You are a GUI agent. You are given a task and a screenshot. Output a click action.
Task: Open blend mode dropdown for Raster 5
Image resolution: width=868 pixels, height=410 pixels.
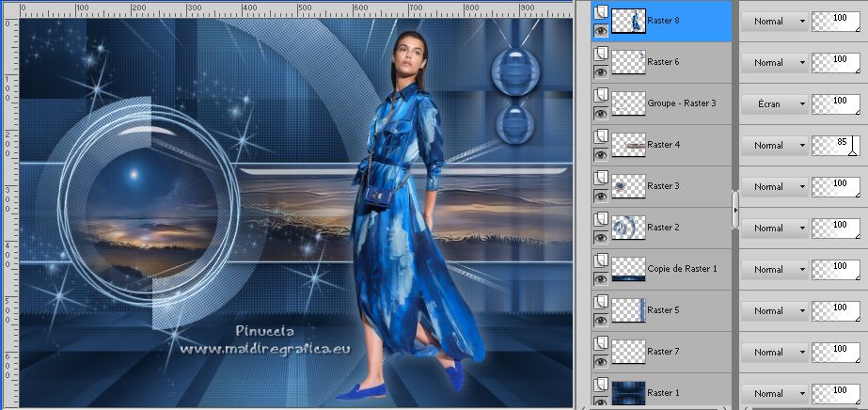pyautogui.click(x=774, y=311)
